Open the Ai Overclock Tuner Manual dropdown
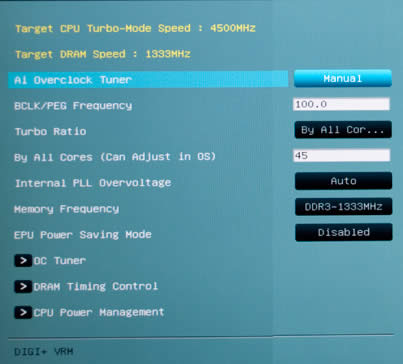Image resolution: width=403 pixels, height=364 pixels. coord(343,79)
